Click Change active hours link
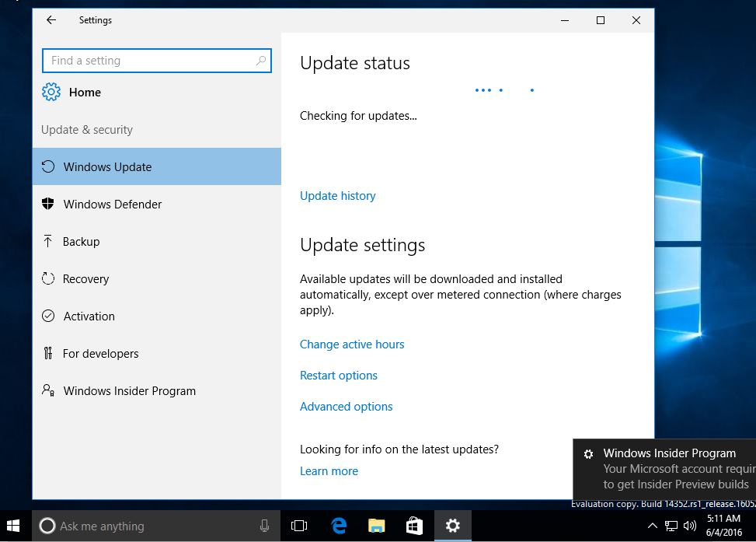 352,344
